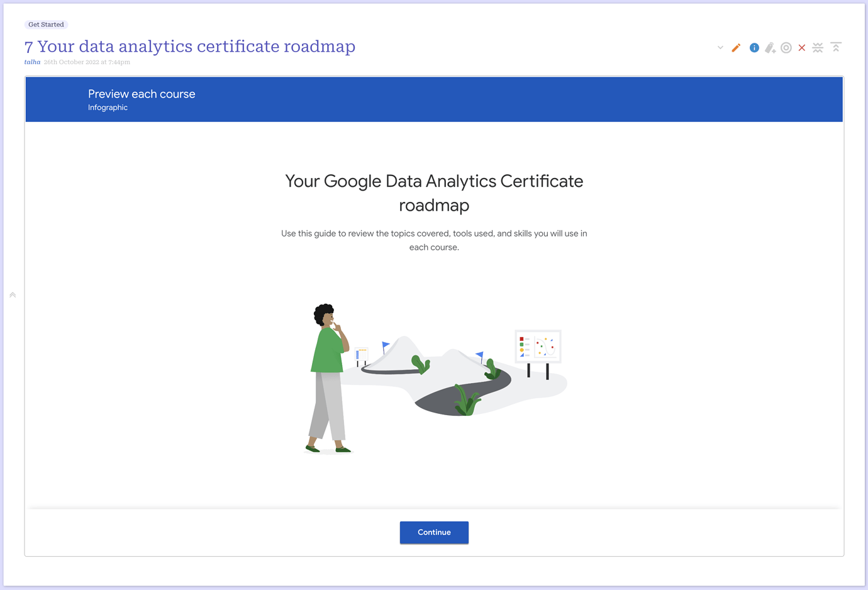Click the 'Preview each course' header text

tap(142, 94)
